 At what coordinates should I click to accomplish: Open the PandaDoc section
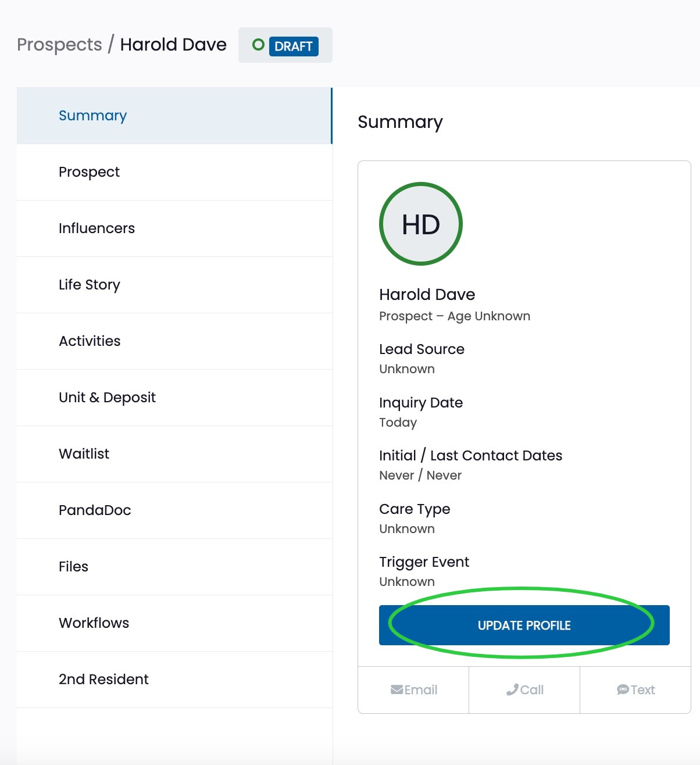[x=174, y=510]
